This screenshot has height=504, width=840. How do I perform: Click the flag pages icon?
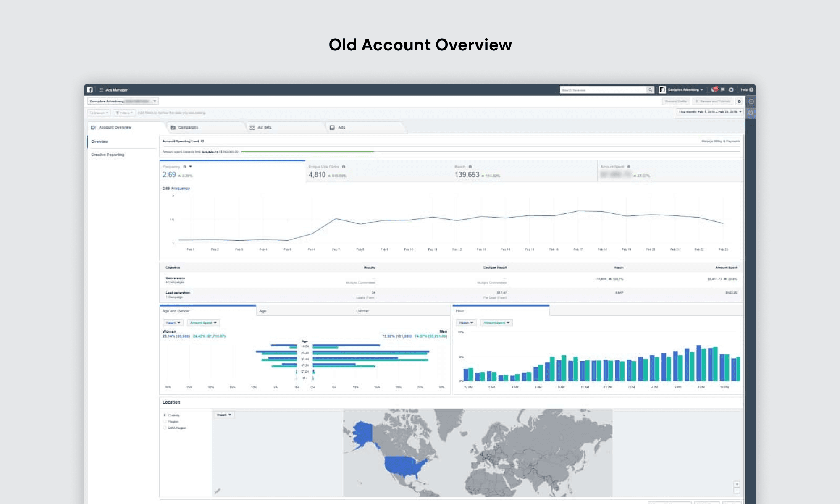click(x=723, y=90)
